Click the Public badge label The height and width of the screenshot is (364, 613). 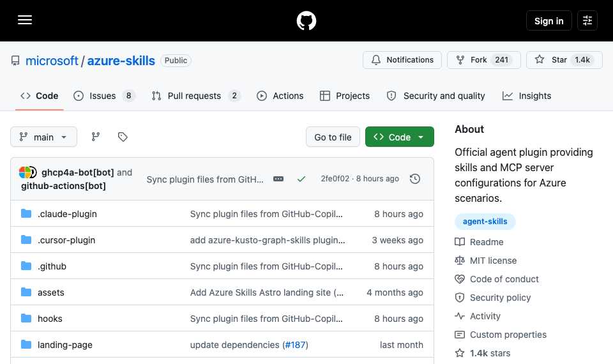click(x=176, y=61)
